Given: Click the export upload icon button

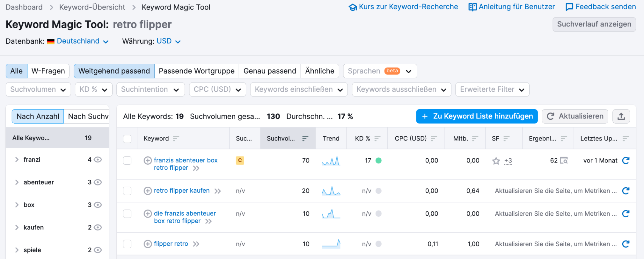Looking at the screenshot, I should point(621,116).
